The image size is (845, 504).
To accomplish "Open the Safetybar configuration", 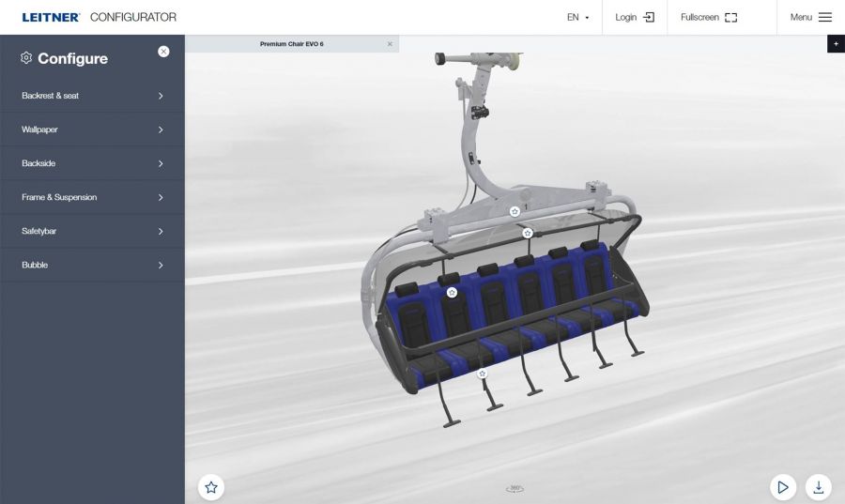I will point(92,231).
